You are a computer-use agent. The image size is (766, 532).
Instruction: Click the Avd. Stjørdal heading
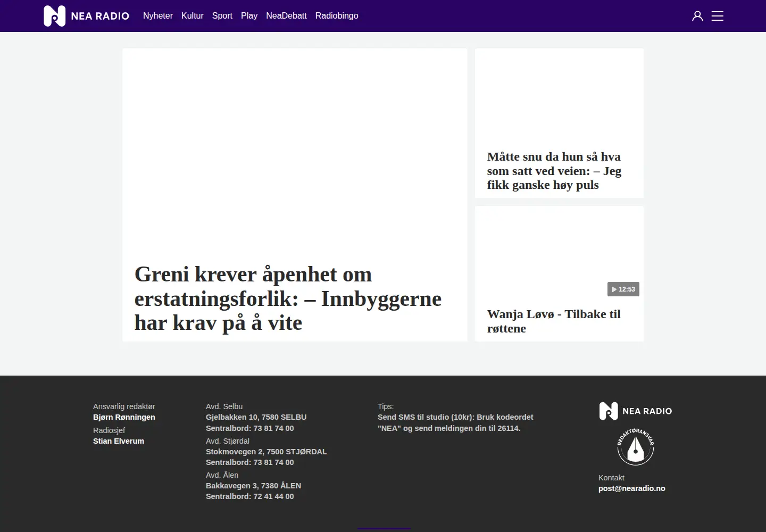pyautogui.click(x=228, y=441)
